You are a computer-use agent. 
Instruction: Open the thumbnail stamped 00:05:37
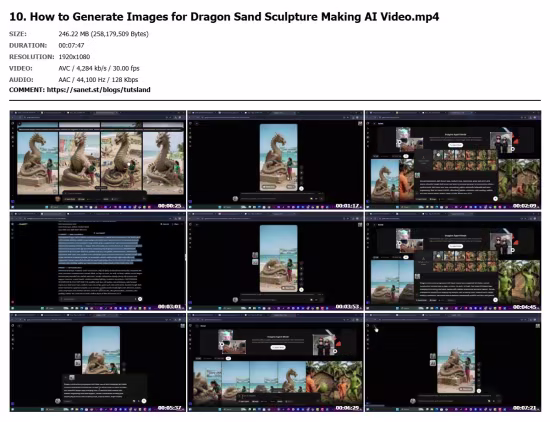coord(98,362)
